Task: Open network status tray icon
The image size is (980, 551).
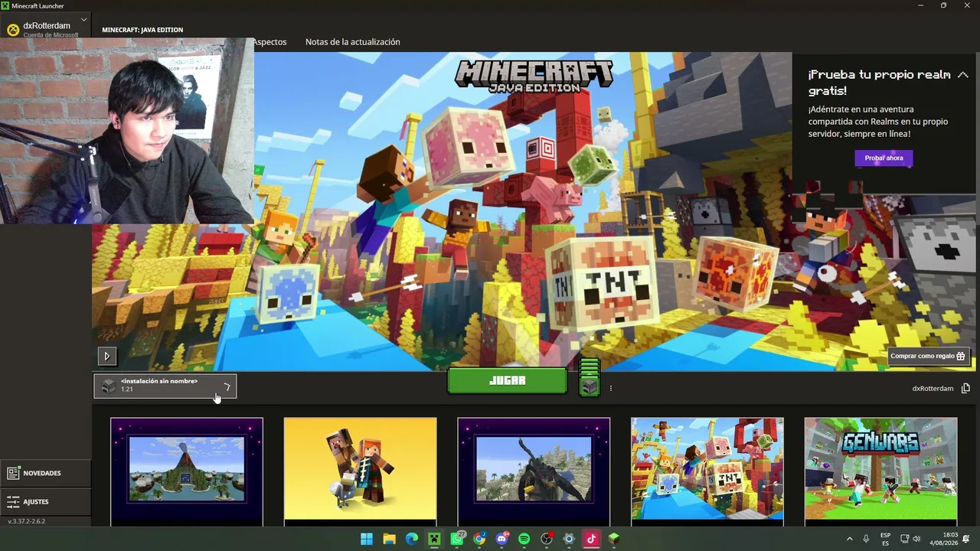Action: click(x=904, y=539)
